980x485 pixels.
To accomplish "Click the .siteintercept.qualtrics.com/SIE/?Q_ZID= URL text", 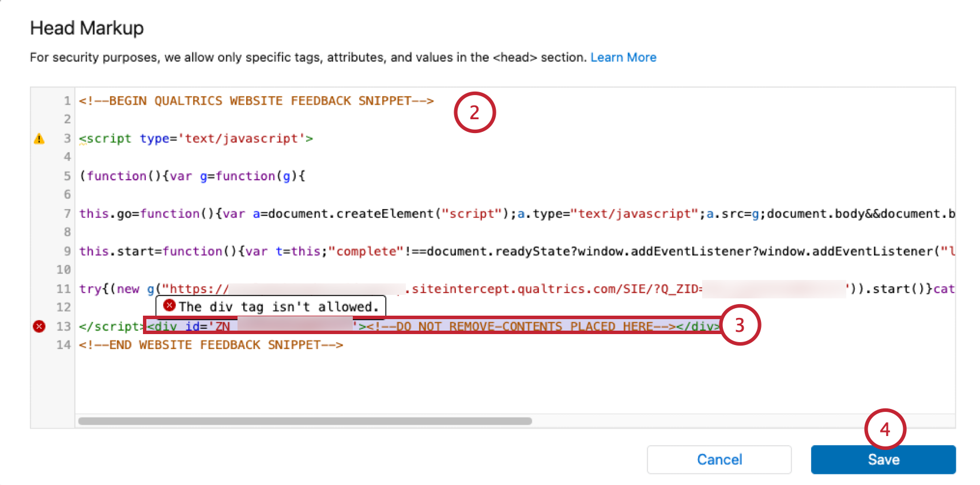I will (553, 289).
